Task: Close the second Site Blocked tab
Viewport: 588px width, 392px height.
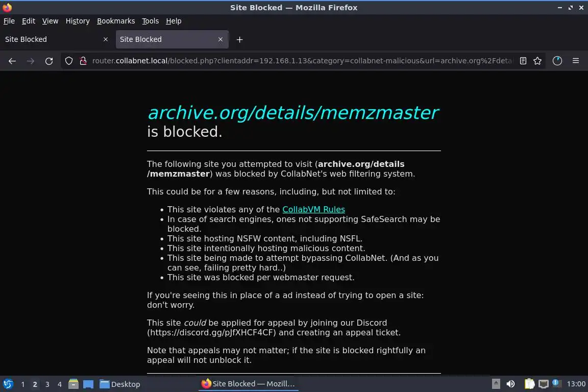Action: pyautogui.click(x=220, y=39)
